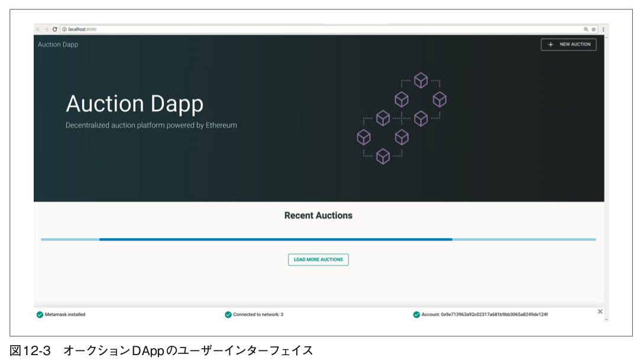Bookmark the page with star icon
Image resolution: width=641 pixels, height=364 pixels.
tap(594, 30)
